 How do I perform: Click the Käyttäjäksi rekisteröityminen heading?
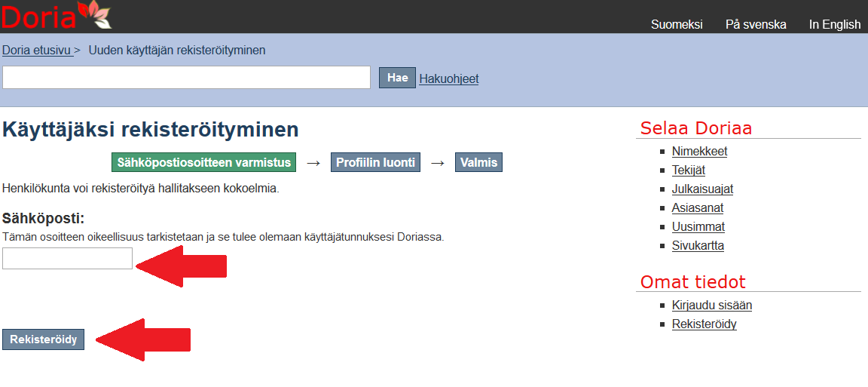pos(151,130)
